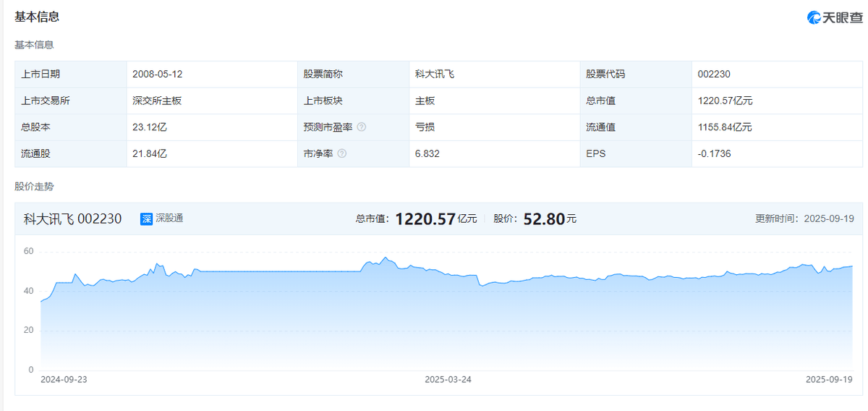Click the 0 y-axis label
868x411 pixels.
coord(31,370)
